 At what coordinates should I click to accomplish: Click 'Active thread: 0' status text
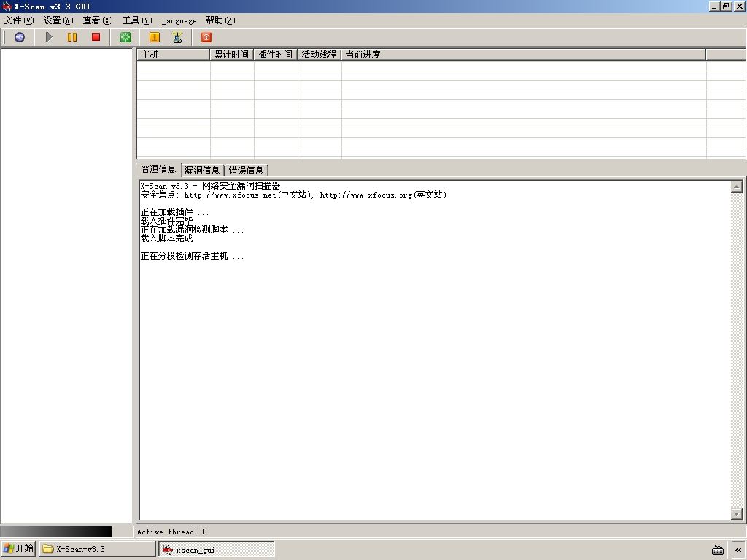coord(171,532)
